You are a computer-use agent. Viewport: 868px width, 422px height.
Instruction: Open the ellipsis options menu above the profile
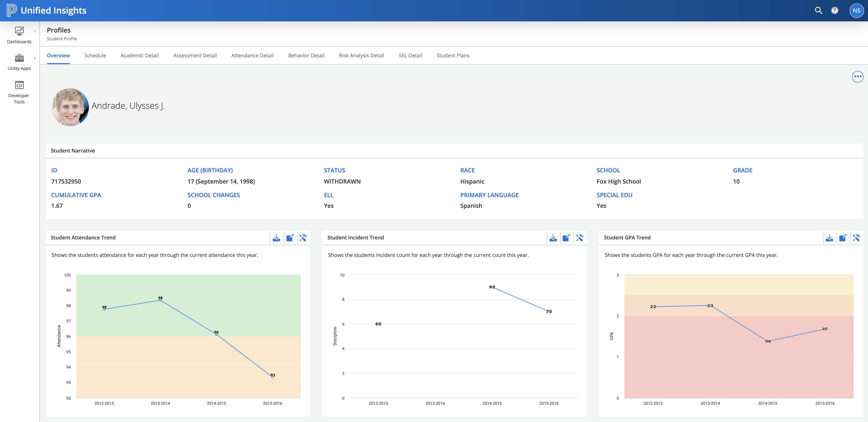pos(858,76)
